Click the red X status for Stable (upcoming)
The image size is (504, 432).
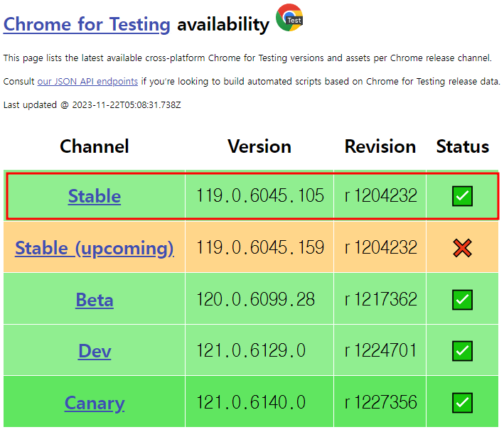coord(462,248)
